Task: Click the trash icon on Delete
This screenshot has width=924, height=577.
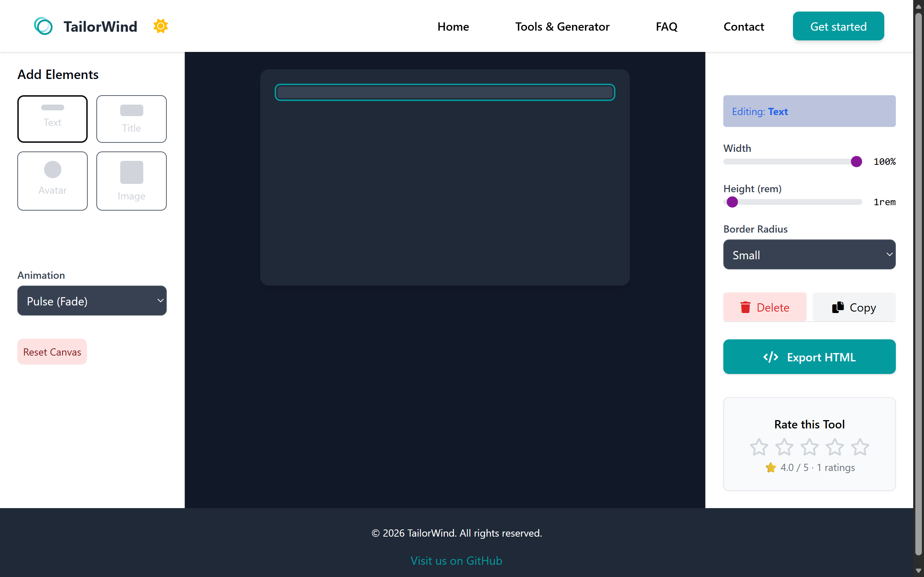Action: tap(745, 307)
